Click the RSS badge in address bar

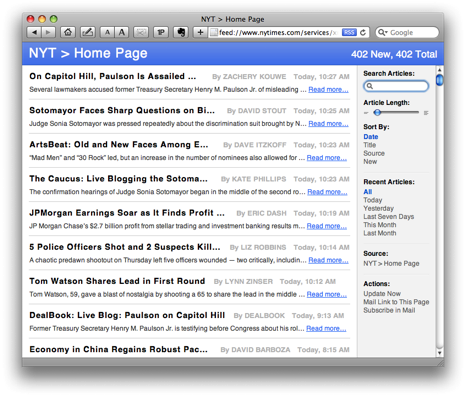coord(349,32)
